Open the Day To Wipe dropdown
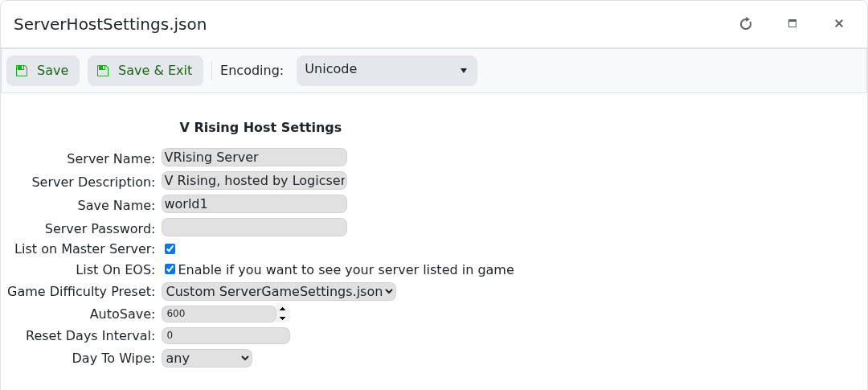 click(x=207, y=358)
